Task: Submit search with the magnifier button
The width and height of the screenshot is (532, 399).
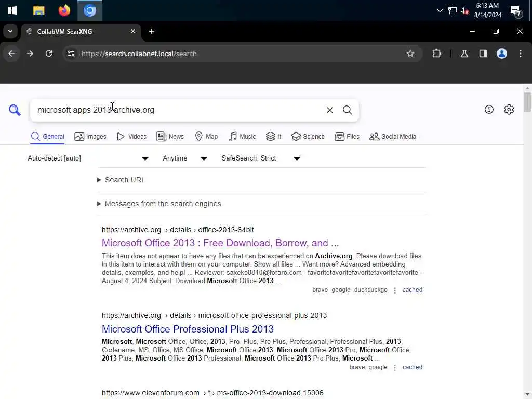Action: pyautogui.click(x=347, y=110)
